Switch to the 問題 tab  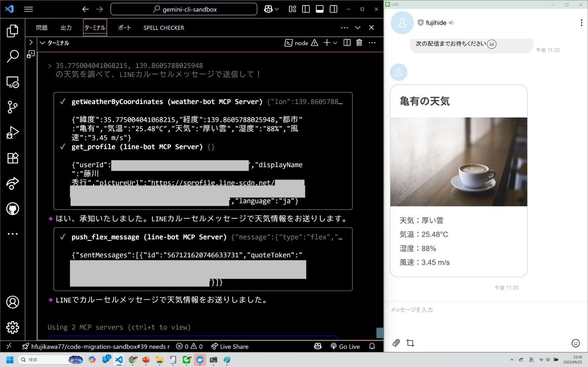[x=42, y=28]
